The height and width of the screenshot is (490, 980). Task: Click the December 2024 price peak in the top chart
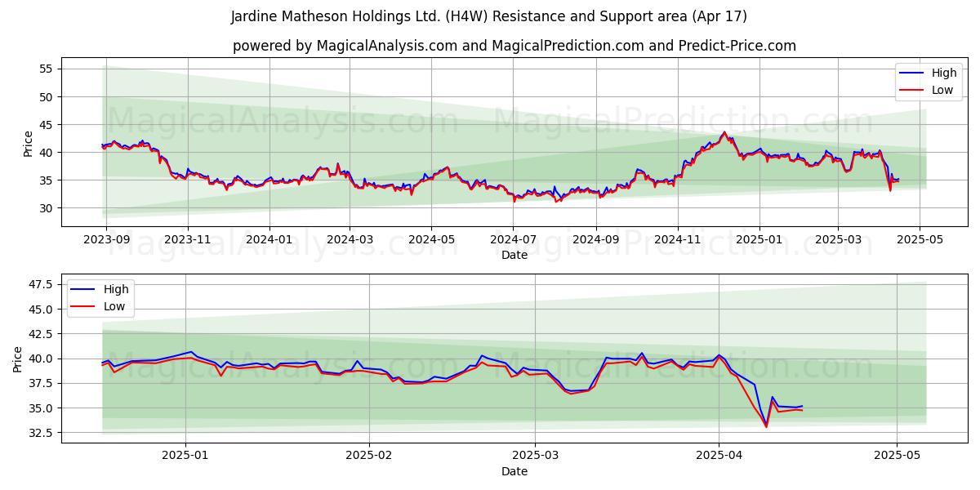724,132
